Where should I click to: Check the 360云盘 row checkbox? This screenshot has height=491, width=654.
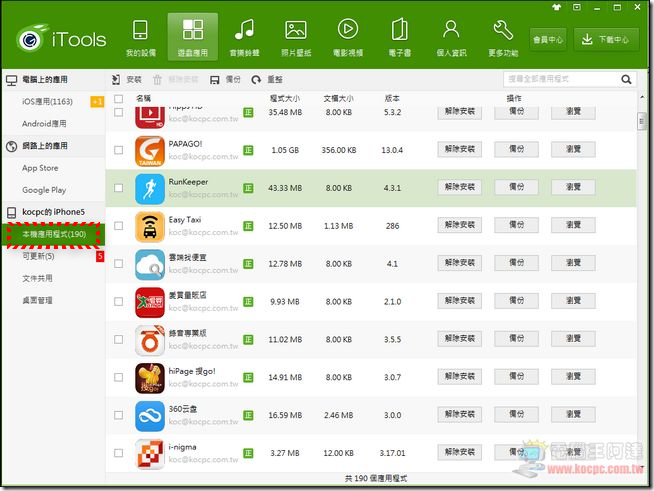point(118,415)
